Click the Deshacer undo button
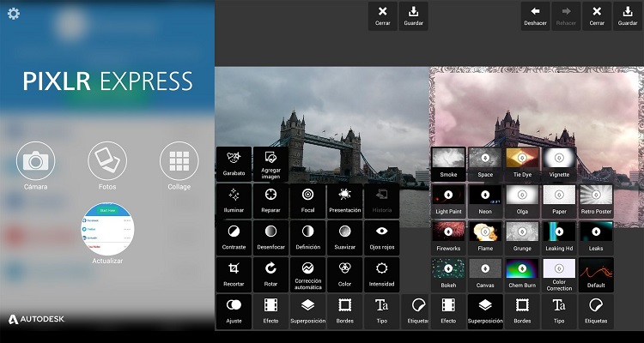Image resolution: width=644 pixels, height=343 pixels. click(x=535, y=16)
